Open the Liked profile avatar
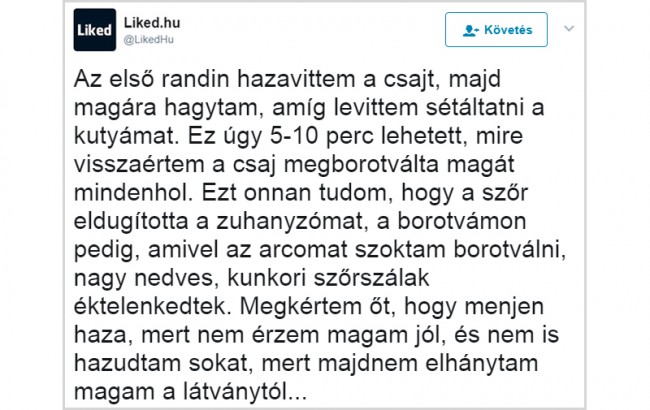650x410 pixels. tap(95, 30)
